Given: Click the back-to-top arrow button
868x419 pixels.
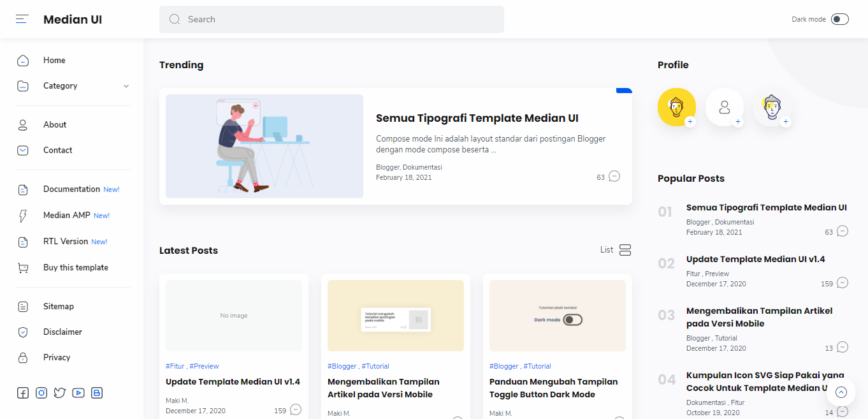Looking at the screenshot, I should tap(841, 392).
